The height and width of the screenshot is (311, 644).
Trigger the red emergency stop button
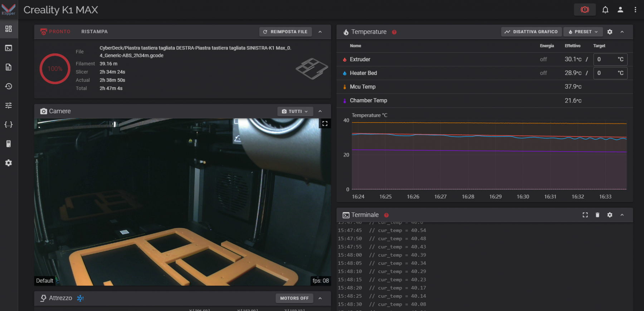point(585,10)
